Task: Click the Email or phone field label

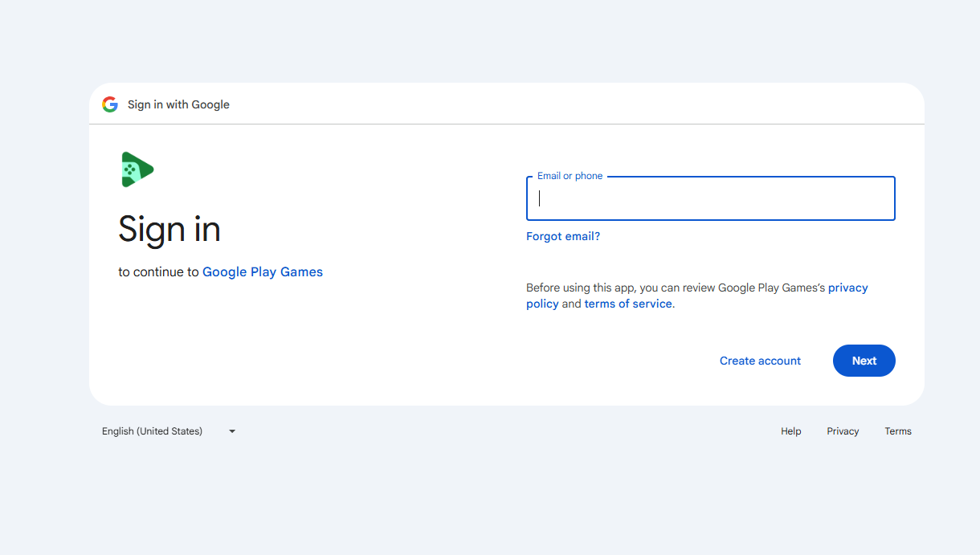Action: point(569,175)
